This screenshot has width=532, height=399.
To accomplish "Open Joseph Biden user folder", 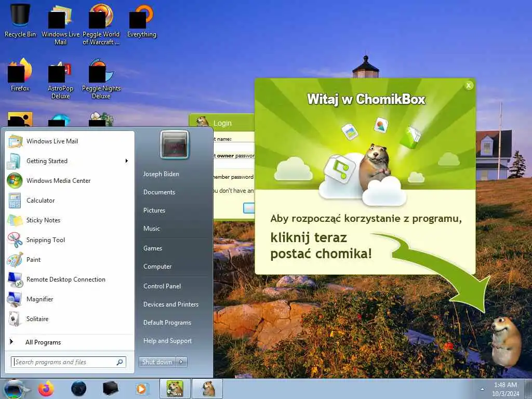I will coord(161,174).
